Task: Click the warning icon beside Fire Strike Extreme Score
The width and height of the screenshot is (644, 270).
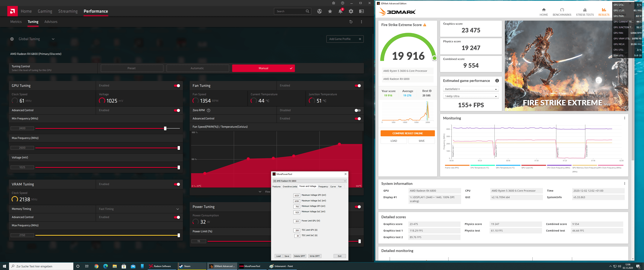Action: coord(425,25)
